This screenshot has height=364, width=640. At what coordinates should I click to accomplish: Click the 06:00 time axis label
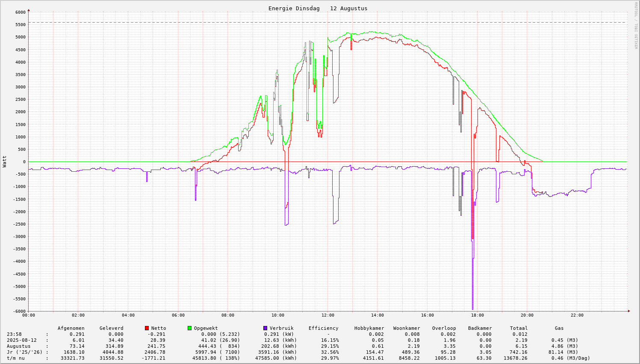tap(178, 315)
